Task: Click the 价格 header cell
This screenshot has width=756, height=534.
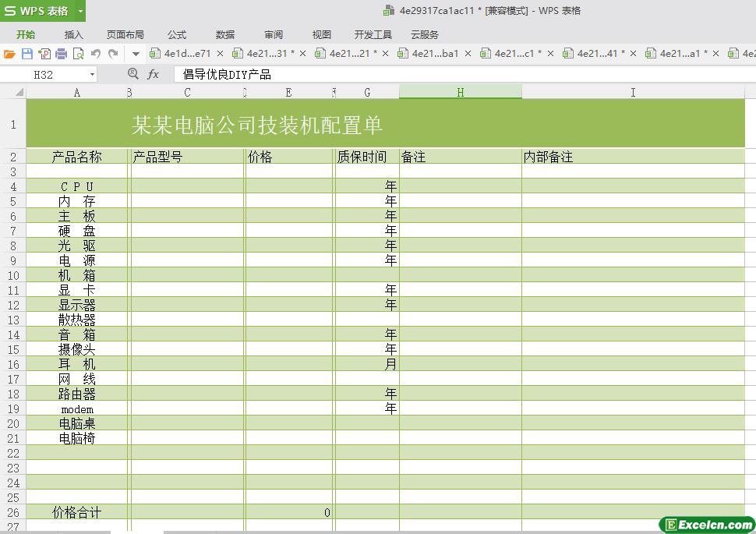Action: tap(288, 157)
